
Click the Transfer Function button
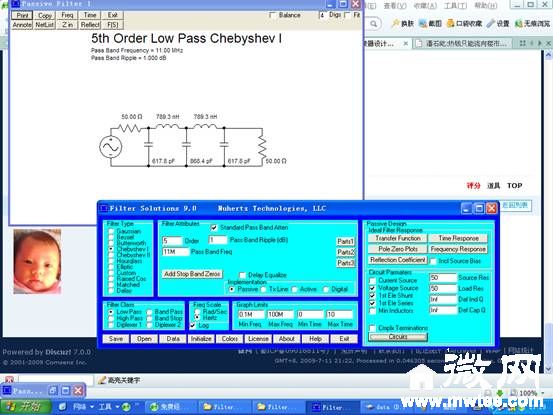click(x=397, y=238)
